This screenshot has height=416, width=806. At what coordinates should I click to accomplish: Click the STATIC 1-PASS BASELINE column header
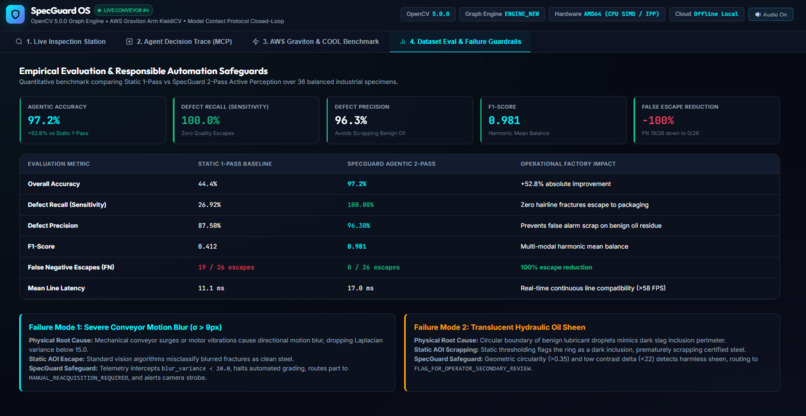(235, 164)
